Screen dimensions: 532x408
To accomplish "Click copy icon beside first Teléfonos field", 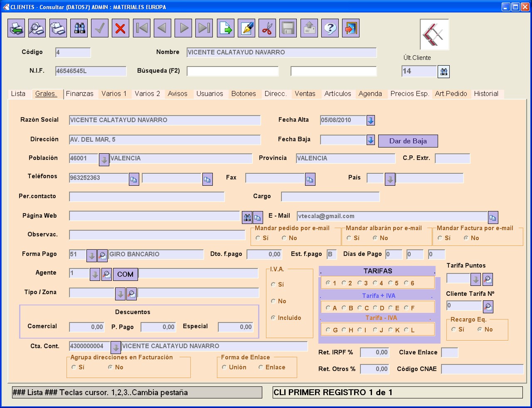I will pos(134,179).
